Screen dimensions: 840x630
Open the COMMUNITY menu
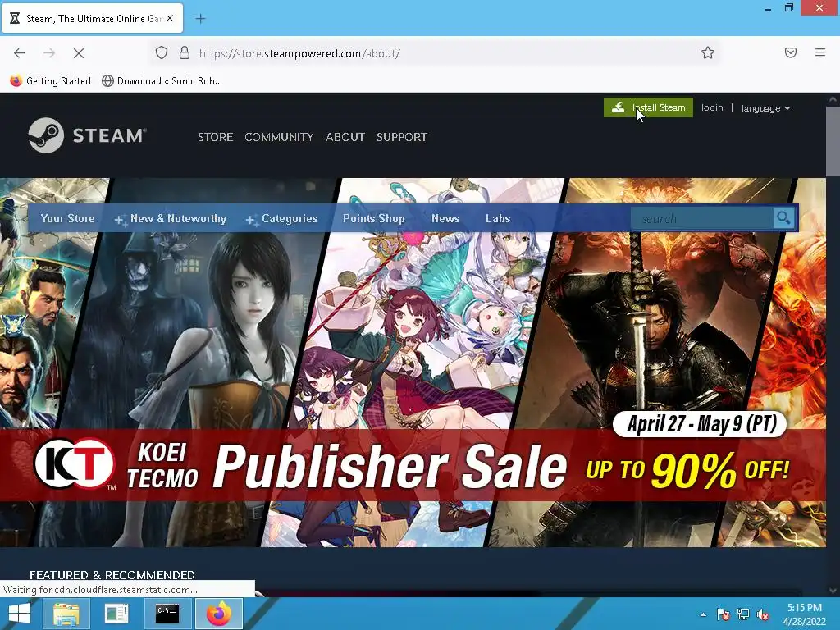[279, 137]
